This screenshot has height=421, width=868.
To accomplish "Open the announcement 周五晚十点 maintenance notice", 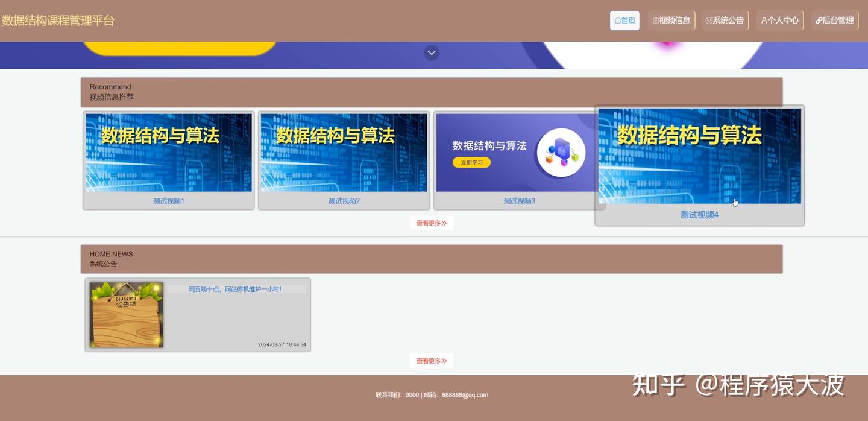I will 236,288.
